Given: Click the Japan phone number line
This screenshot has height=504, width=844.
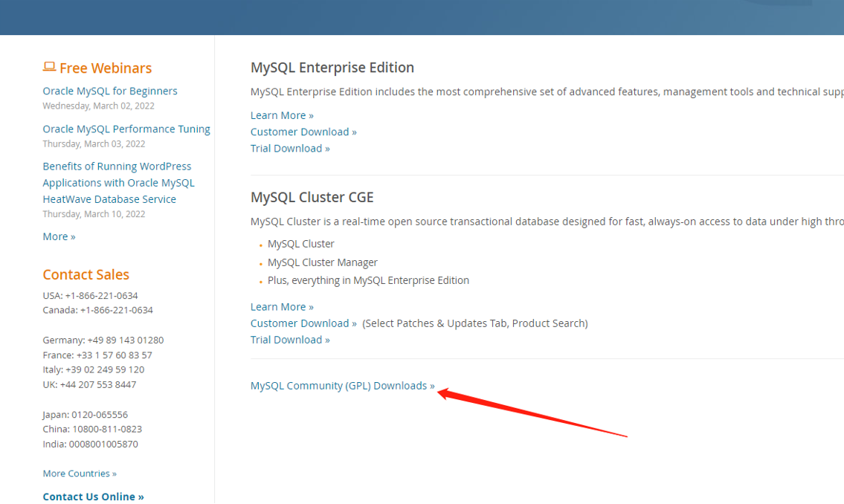Looking at the screenshot, I should pyautogui.click(x=85, y=415).
